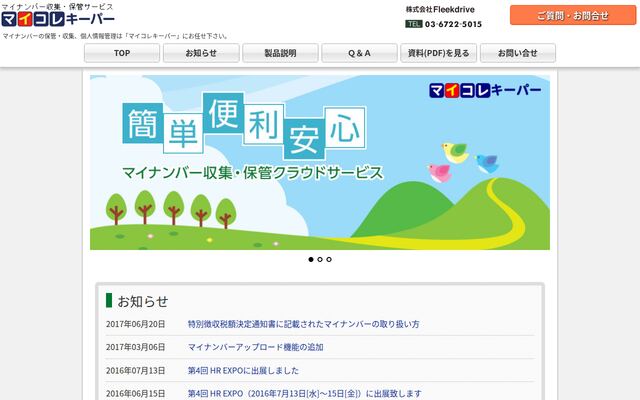Open お問い合せ in the navigation bar
Image resolution: width=640 pixels, height=400 pixels.
click(518, 53)
